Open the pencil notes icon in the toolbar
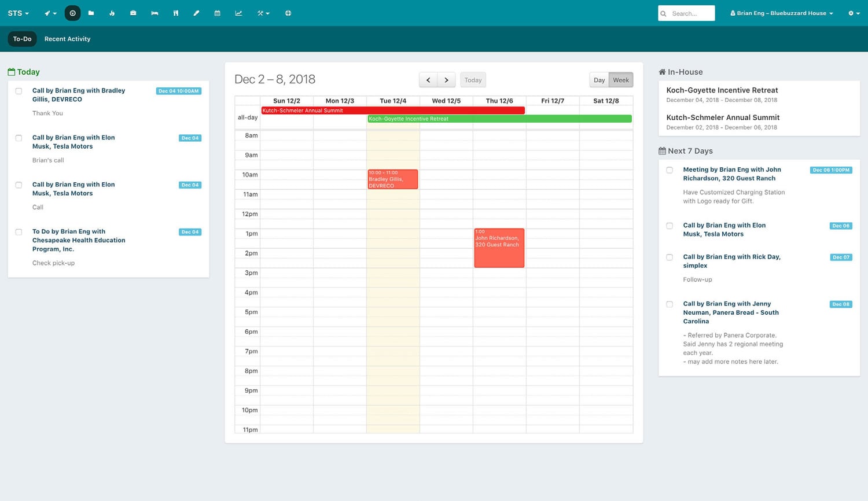Image resolution: width=868 pixels, height=501 pixels. tap(196, 13)
